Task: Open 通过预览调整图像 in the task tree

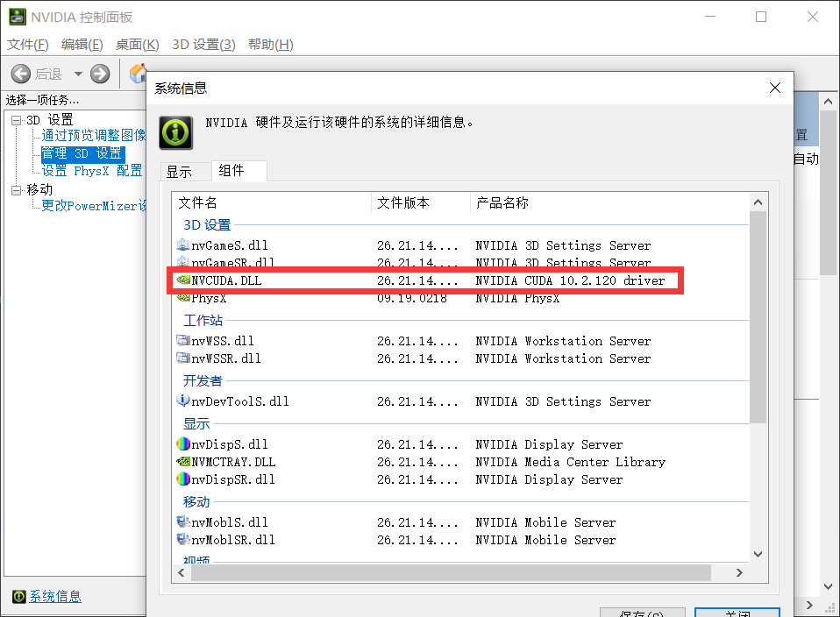Action: [94, 135]
